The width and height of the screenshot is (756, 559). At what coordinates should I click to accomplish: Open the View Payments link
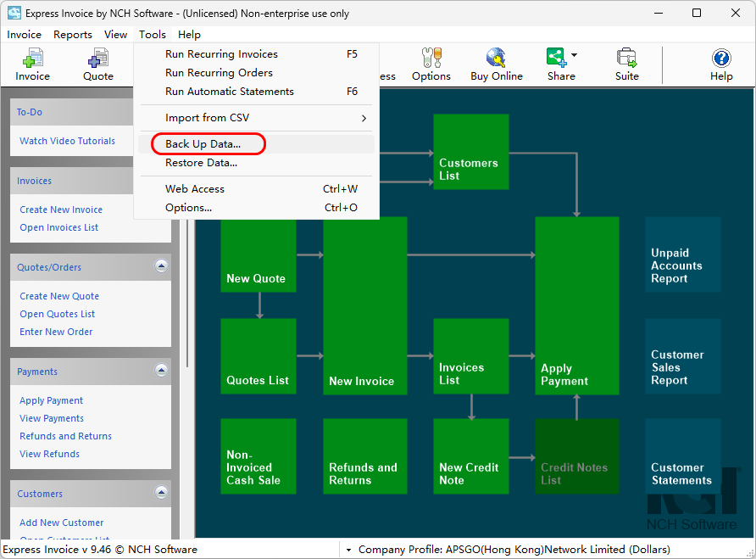click(52, 418)
